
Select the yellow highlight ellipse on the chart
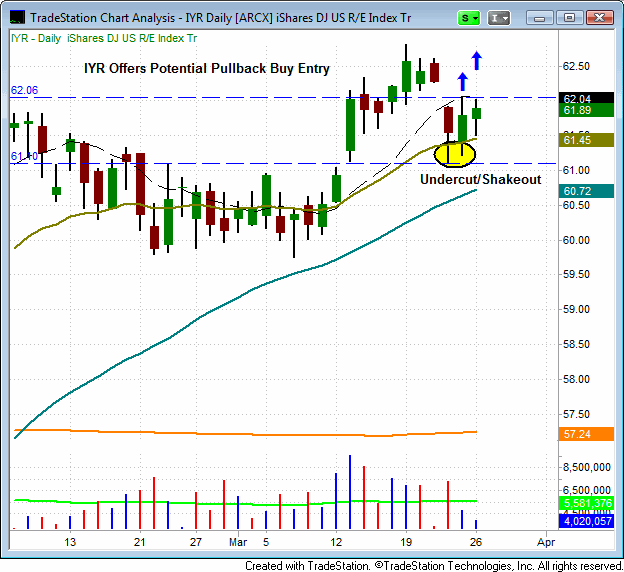click(457, 153)
